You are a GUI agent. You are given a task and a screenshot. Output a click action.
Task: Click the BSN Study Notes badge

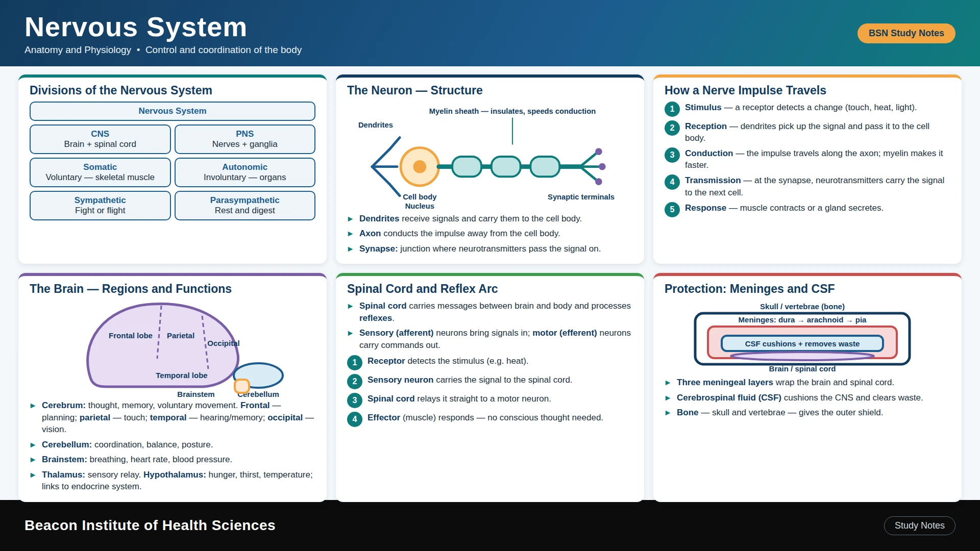(906, 33)
